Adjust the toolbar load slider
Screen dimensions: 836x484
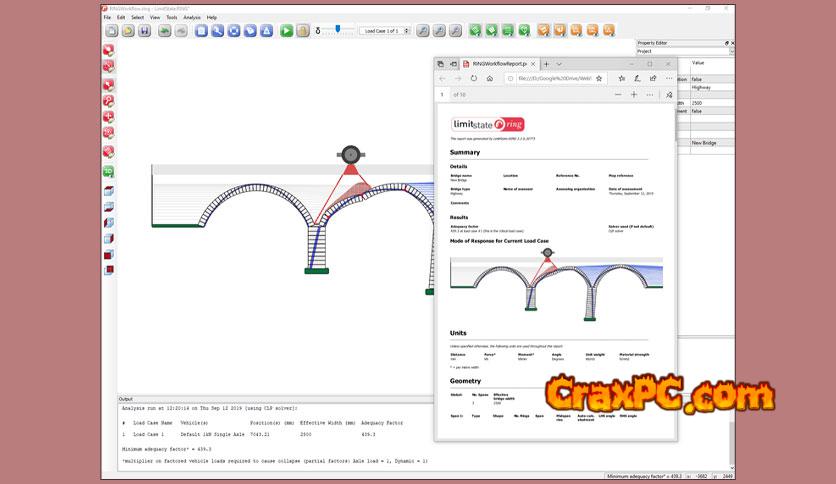[x=336, y=30]
